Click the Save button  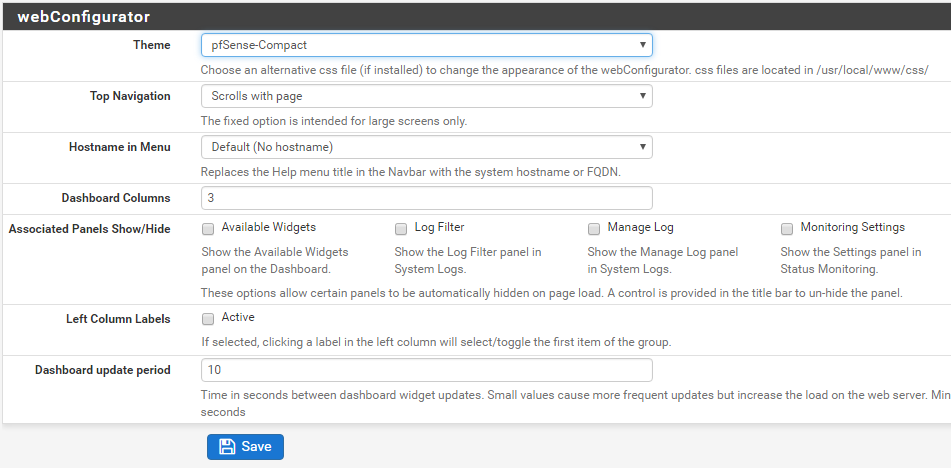tap(245, 447)
